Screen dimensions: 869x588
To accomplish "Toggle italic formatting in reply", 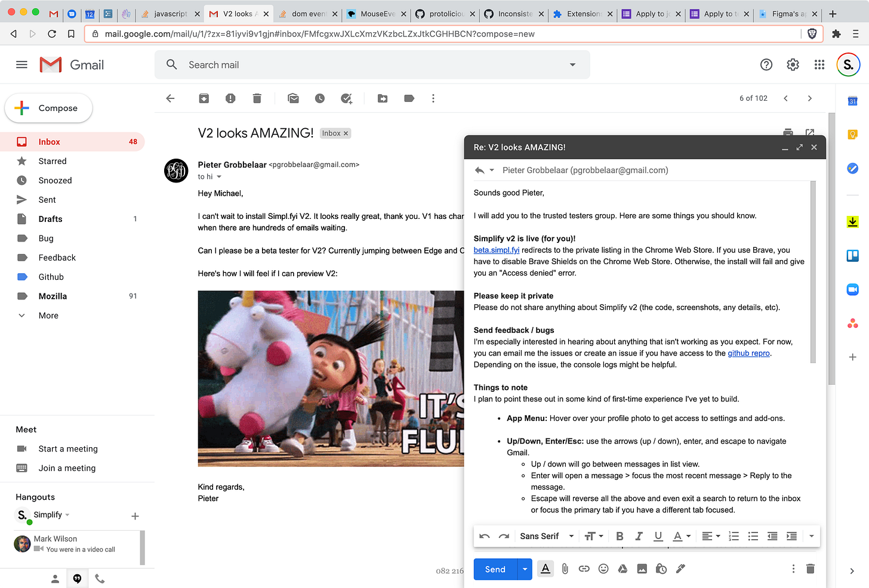I will click(639, 536).
